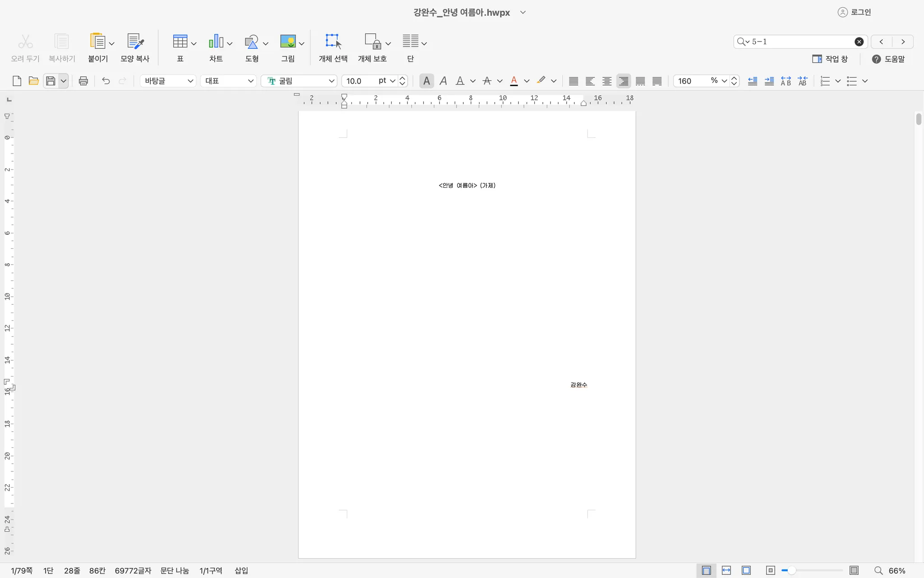Viewport: 924px width, 578px height.
Task: Click the help (도움말) button
Action: pos(888,59)
